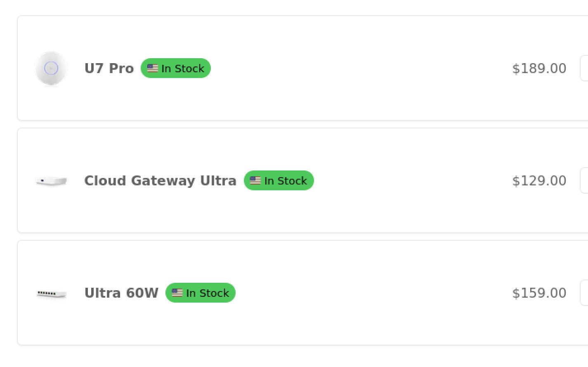
Task: Click the flag icon in Ultra 60W badge
Action: (177, 293)
